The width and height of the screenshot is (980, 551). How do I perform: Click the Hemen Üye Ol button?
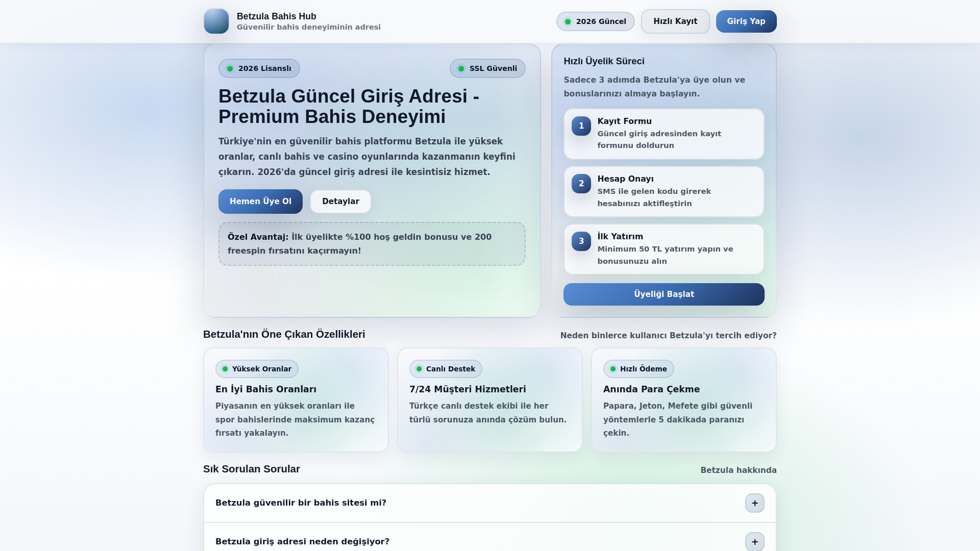click(260, 202)
